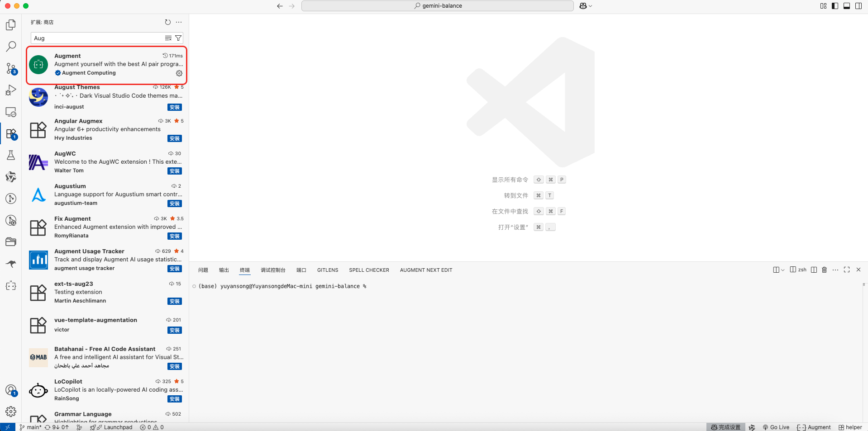
Task: Open Run and Debug view
Action: tap(11, 90)
